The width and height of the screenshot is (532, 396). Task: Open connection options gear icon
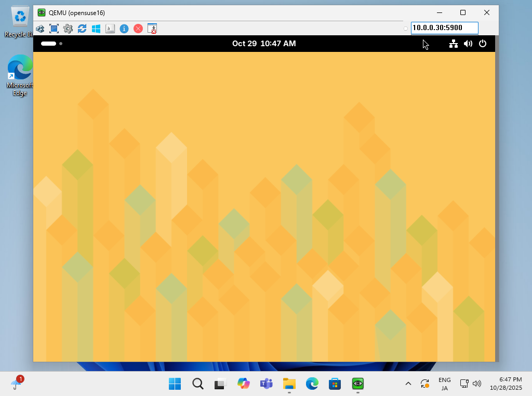coord(68,29)
